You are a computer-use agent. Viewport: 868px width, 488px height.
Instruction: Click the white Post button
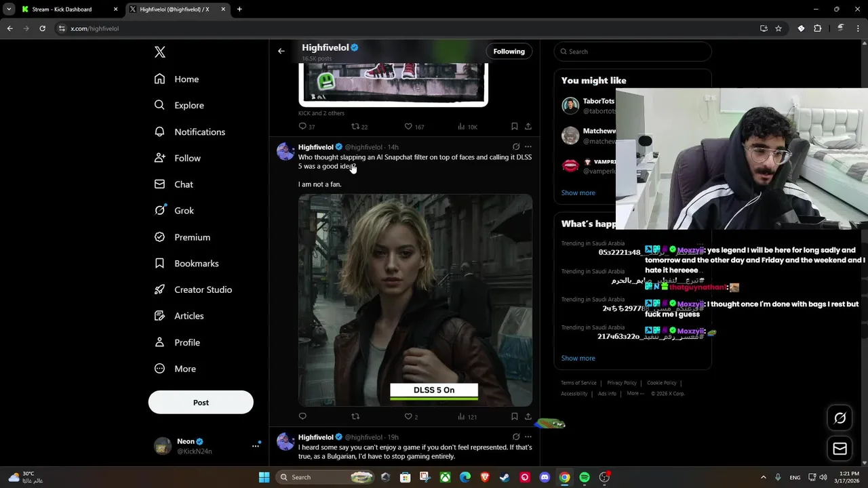click(x=201, y=403)
